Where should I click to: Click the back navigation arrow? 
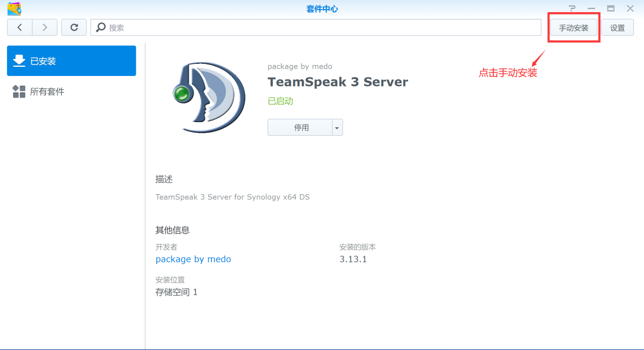click(19, 27)
